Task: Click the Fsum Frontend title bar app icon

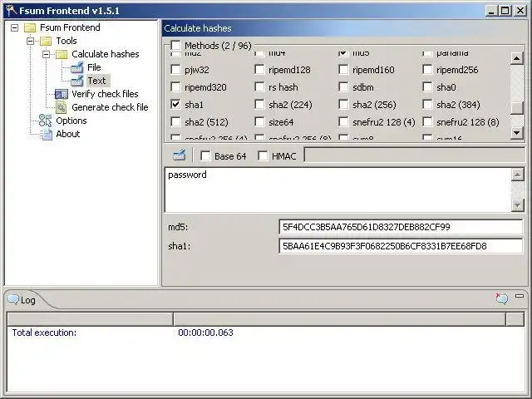Action: [11, 11]
